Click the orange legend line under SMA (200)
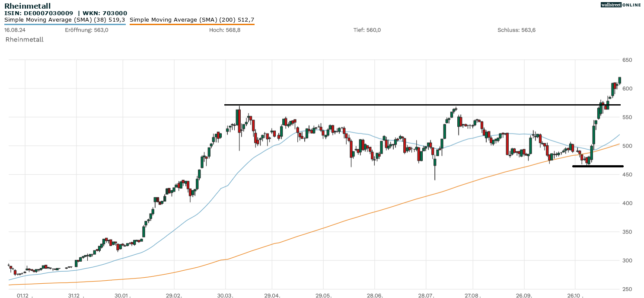 click(x=192, y=24)
